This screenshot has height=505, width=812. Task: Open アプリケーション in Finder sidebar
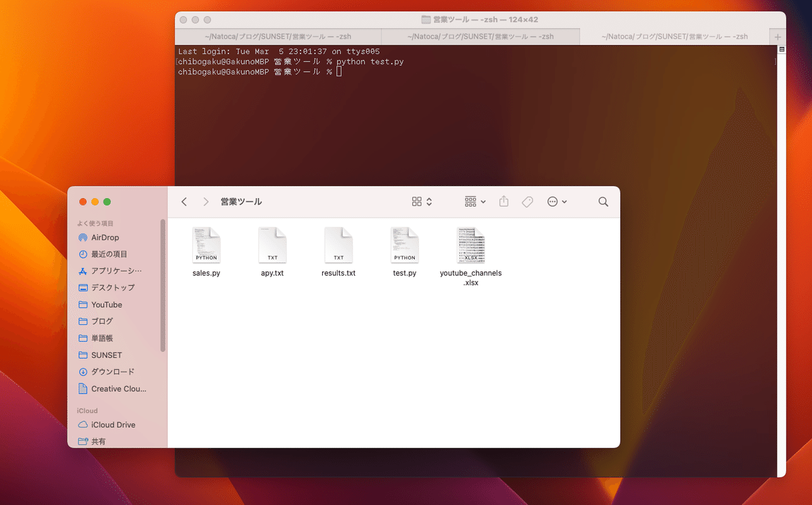point(117,271)
